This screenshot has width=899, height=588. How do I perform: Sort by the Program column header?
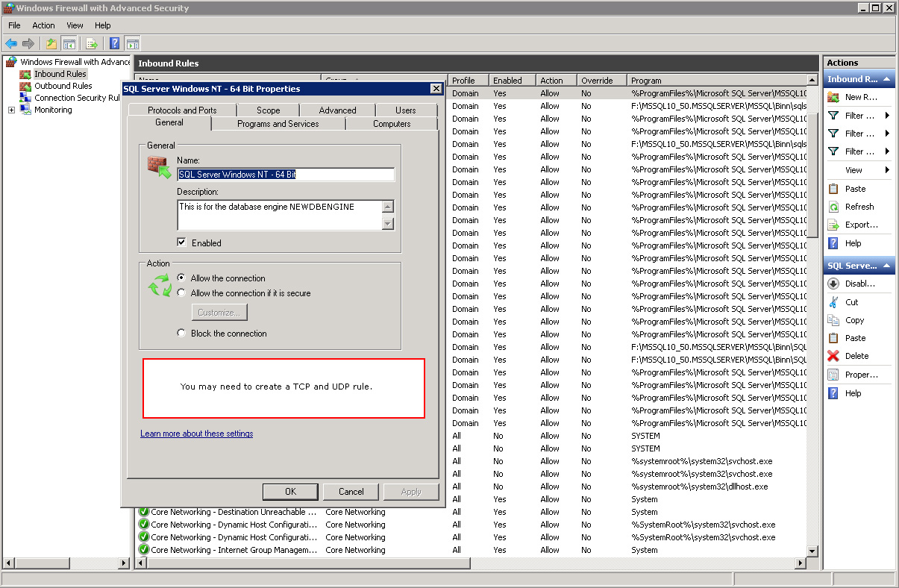pos(716,80)
